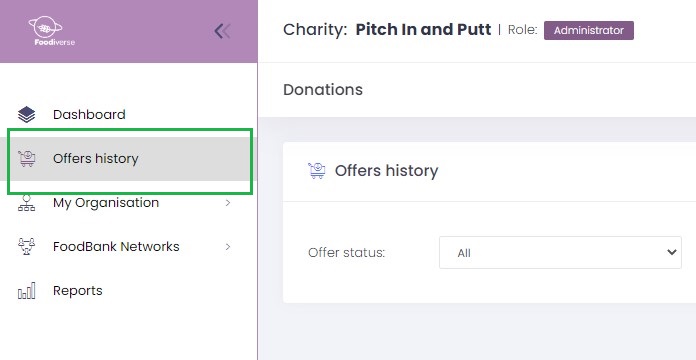This screenshot has height=360, width=696.
Task: Click the Administrator role badge
Action: pyautogui.click(x=589, y=30)
